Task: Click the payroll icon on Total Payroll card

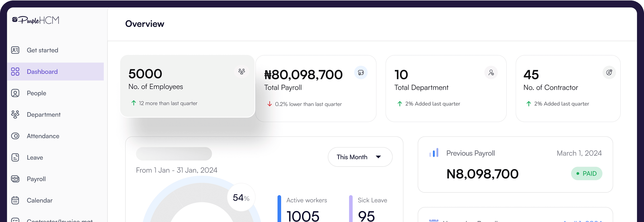Action: [x=361, y=73]
